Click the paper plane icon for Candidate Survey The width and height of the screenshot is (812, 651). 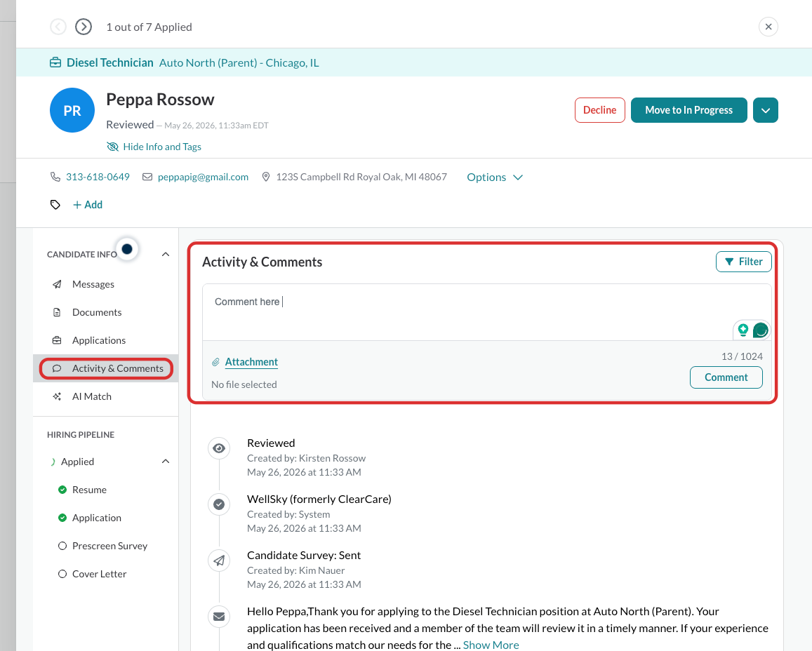(x=219, y=561)
